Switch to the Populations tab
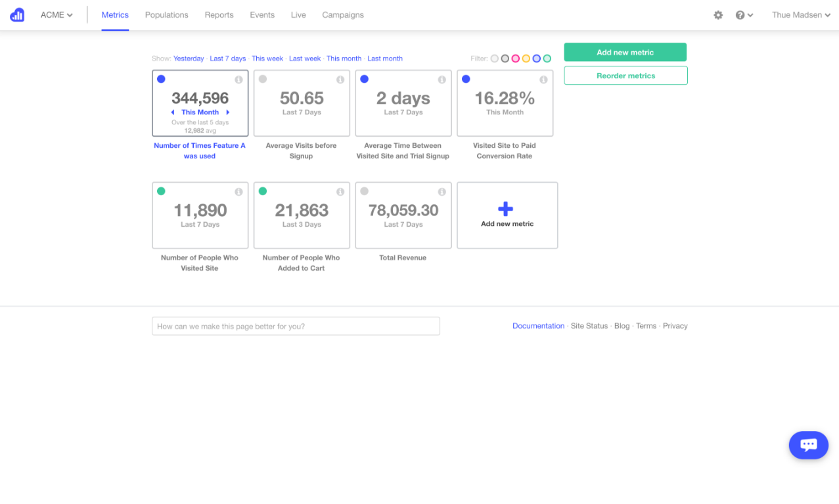 click(166, 14)
